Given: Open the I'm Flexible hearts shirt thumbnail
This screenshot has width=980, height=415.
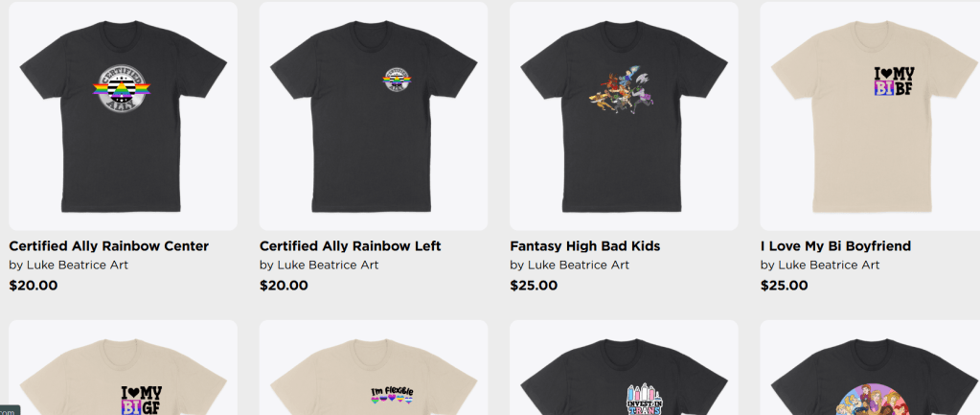Looking at the screenshot, I should pos(374,367).
